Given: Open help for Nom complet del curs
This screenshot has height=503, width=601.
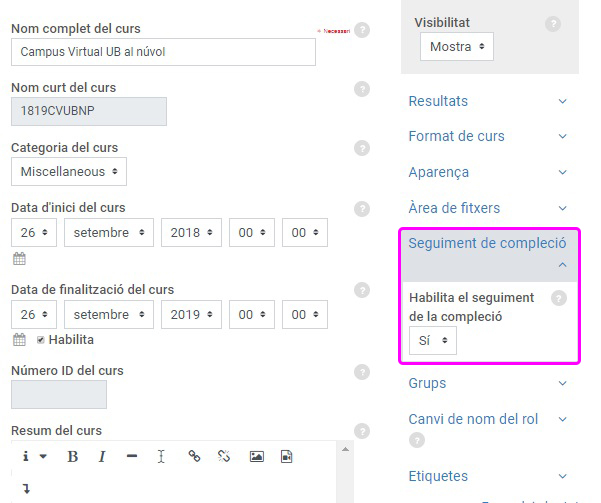Looking at the screenshot, I should coord(362,30).
